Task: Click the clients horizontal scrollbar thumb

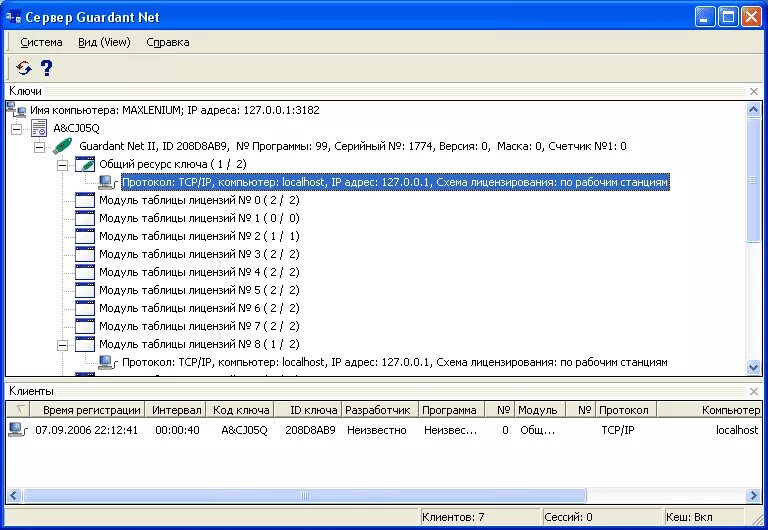Action: click(x=304, y=496)
